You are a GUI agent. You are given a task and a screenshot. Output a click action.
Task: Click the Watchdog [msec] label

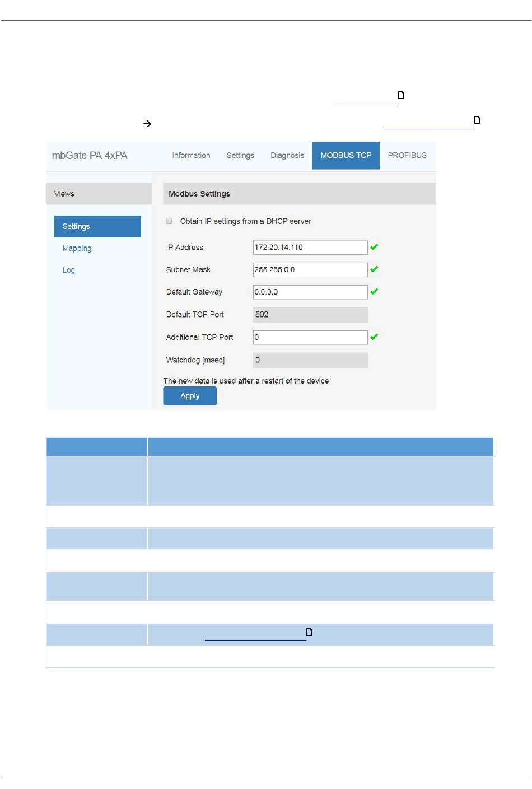(x=195, y=360)
